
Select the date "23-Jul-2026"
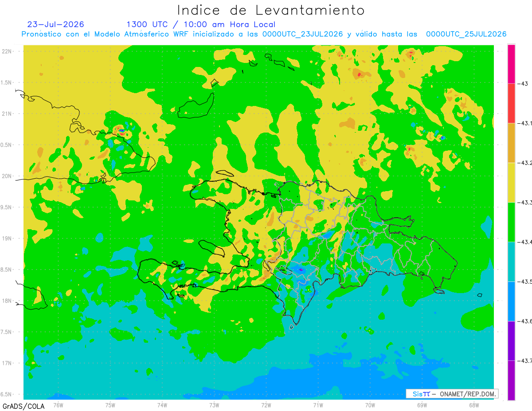[x=56, y=24]
